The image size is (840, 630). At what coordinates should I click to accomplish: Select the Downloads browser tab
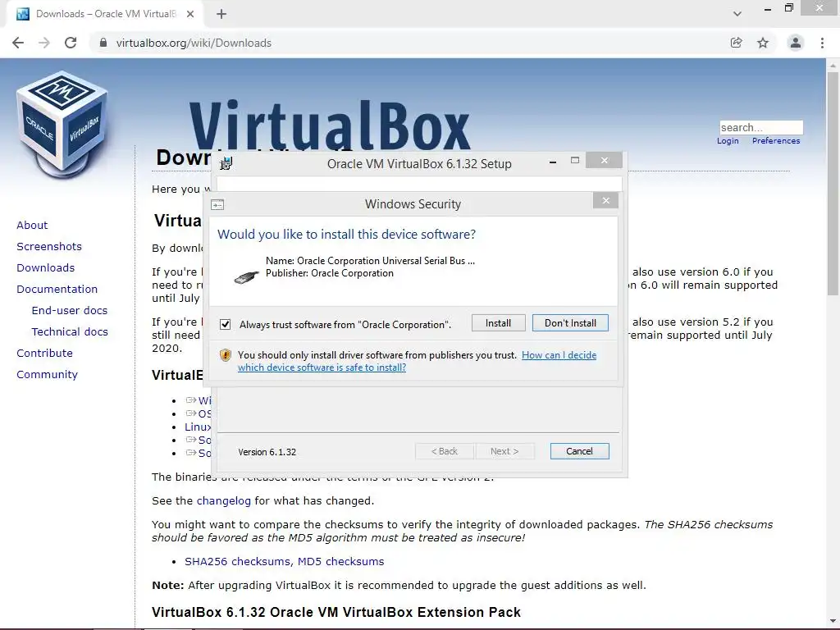(104, 14)
